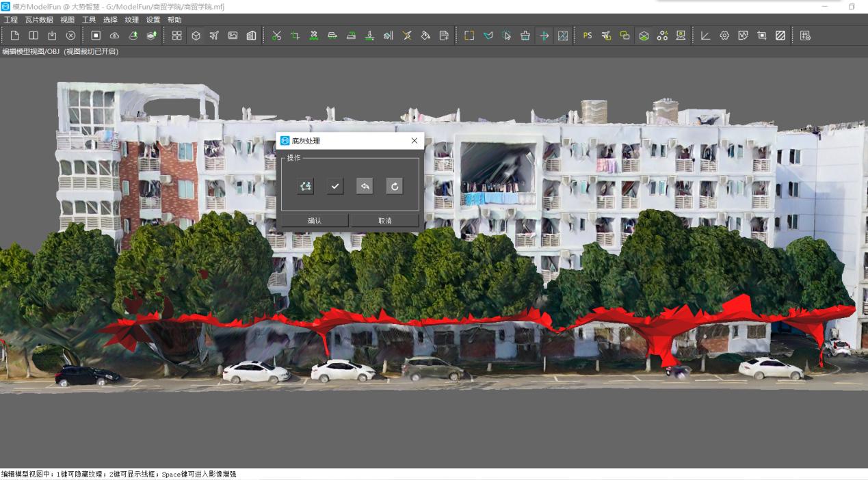Click the cloud upload toolbar icon
This screenshot has height=480, width=868.
point(114,36)
